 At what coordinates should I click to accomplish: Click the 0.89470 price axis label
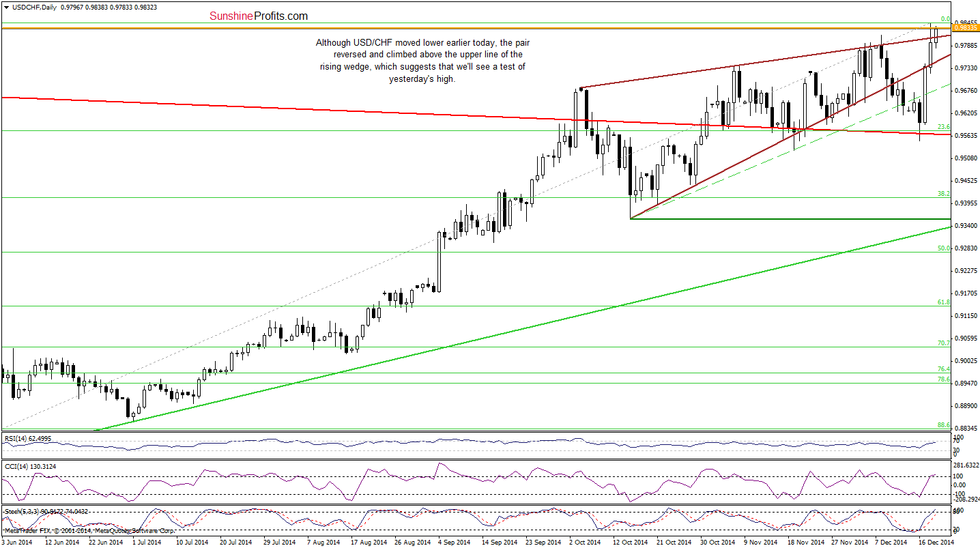point(966,384)
